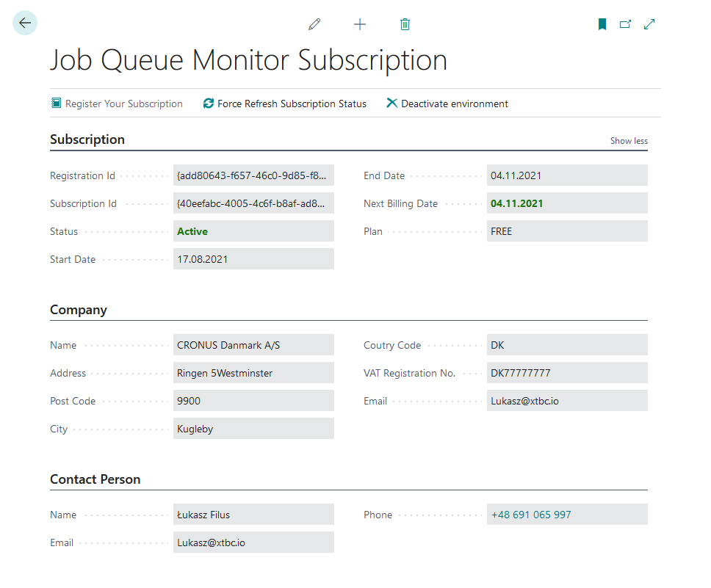Collapse the Company section header

(x=79, y=310)
